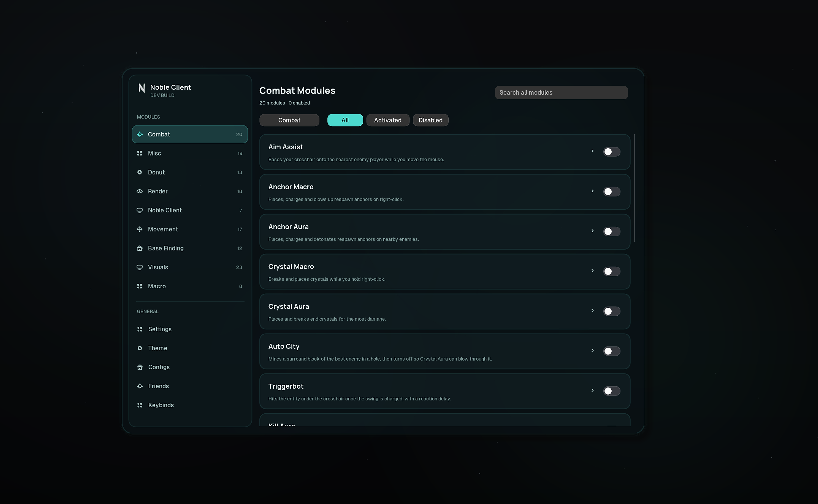Toggle Anchor Aura module on
The height and width of the screenshot is (504, 818).
[x=612, y=232]
